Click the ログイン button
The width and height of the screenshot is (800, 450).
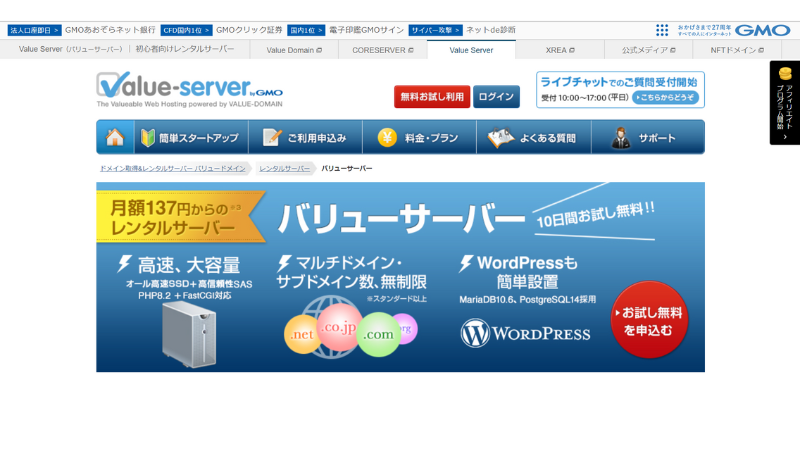tap(496, 96)
